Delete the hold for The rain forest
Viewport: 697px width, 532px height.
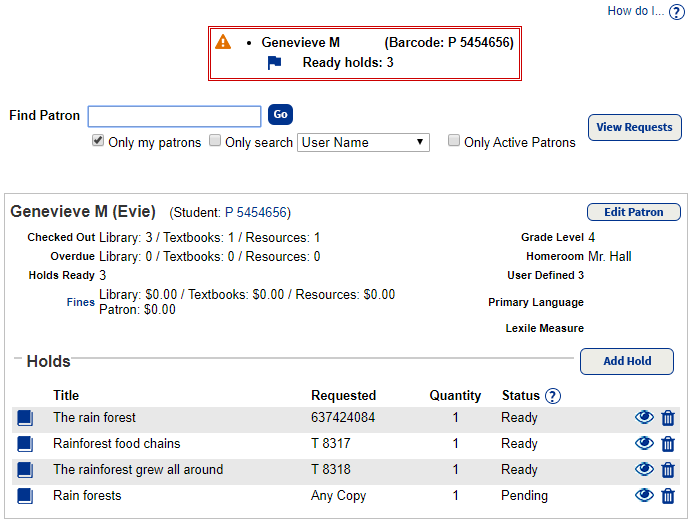[668, 418]
